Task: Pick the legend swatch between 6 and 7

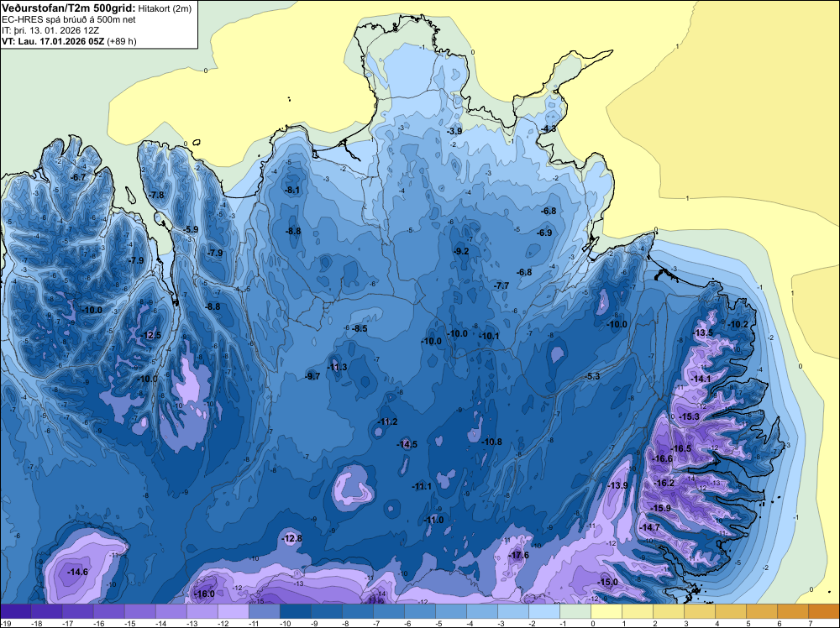Action: tap(793, 611)
